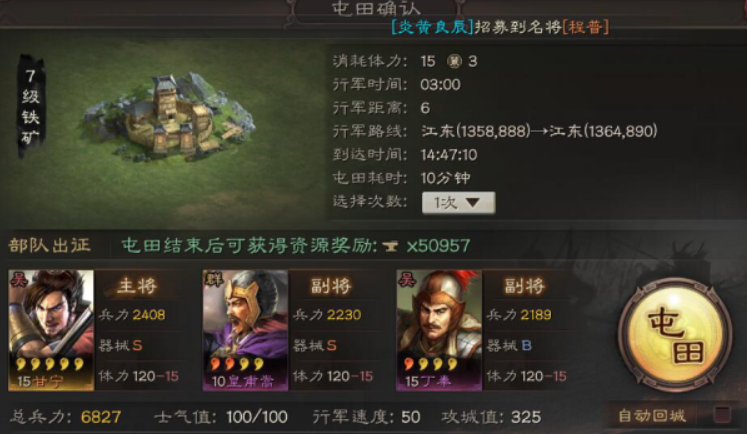Click the 7级铁矿 ink label
The image size is (747, 434).
(x=31, y=107)
